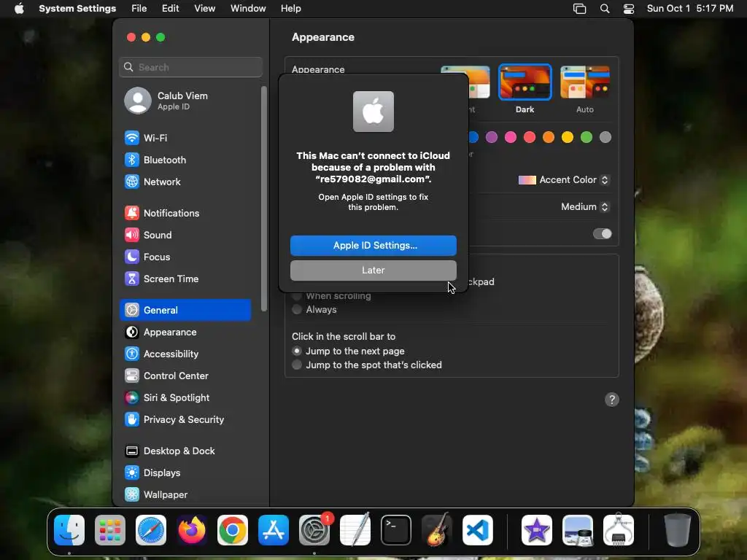Select Network in the sidebar
747x560 pixels.
(185, 182)
